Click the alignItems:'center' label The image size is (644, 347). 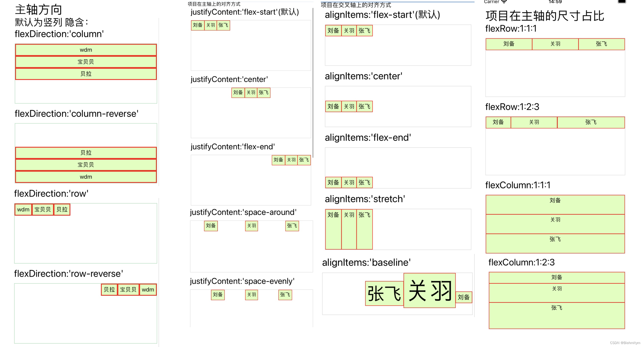point(364,76)
